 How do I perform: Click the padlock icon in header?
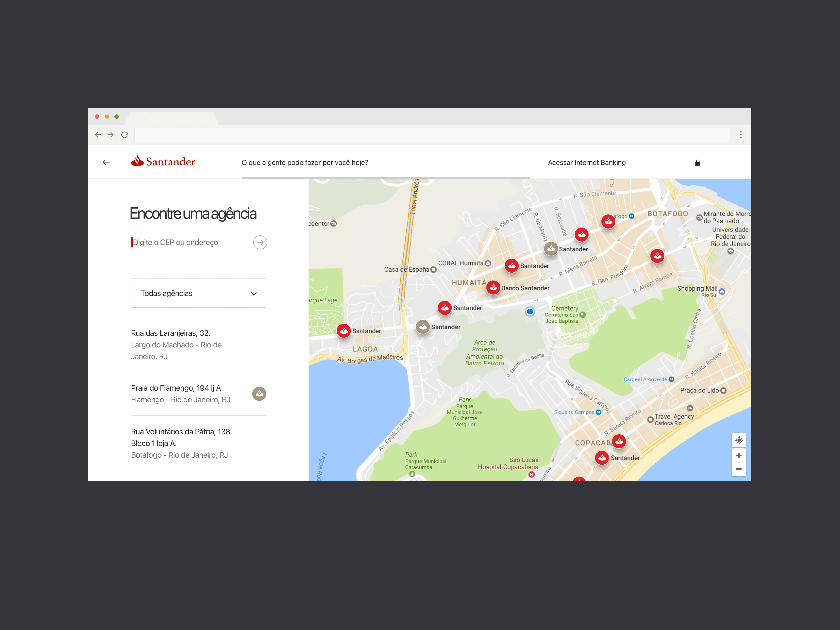[698, 163]
